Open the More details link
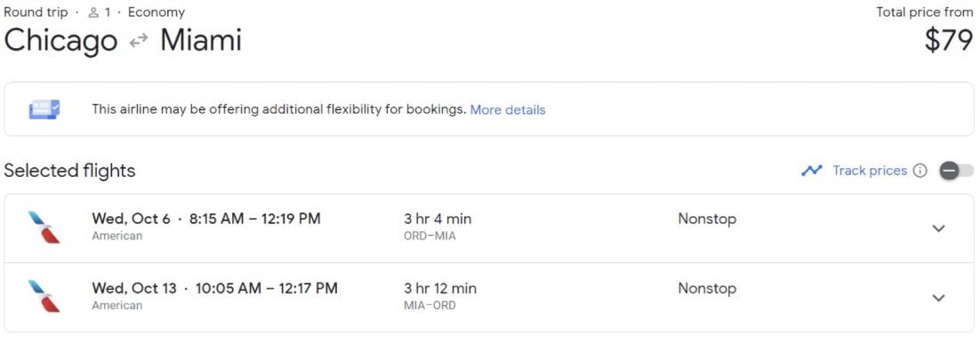Image resolution: width=980 pixels, height=345 pixels. [508, 110]
